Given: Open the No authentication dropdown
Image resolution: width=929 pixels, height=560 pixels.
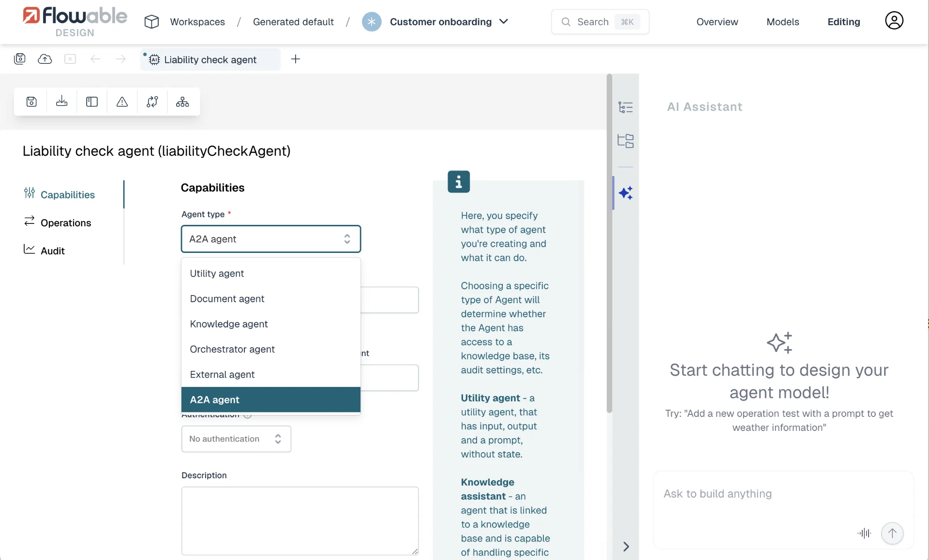Looking at the screenshot, I should 236,439.
